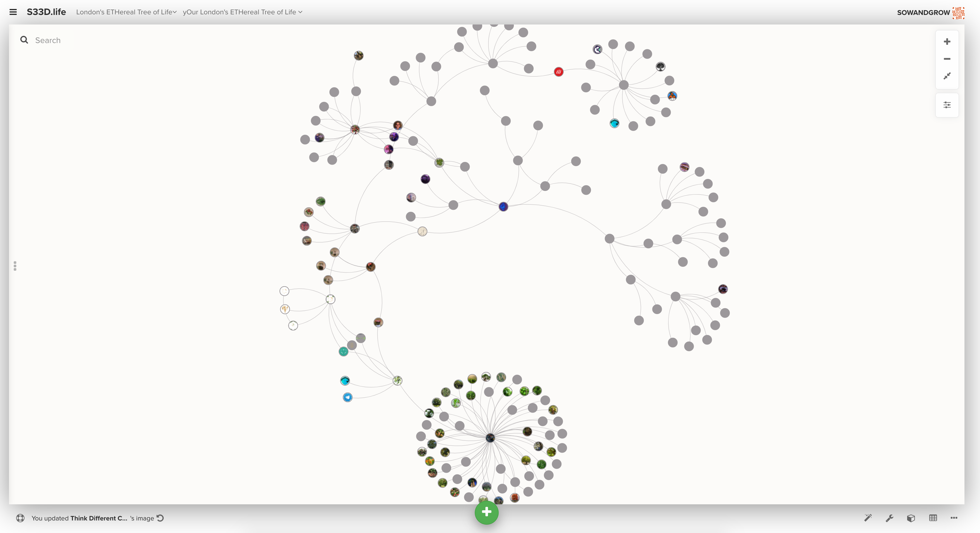
Task: Expand the left side panel handle
Action: (x=15, y=266)
